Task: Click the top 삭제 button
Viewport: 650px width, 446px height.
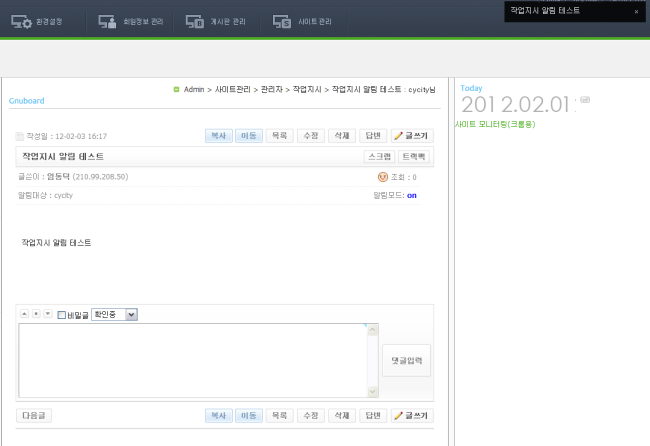Action: click(x=342, y=136)
